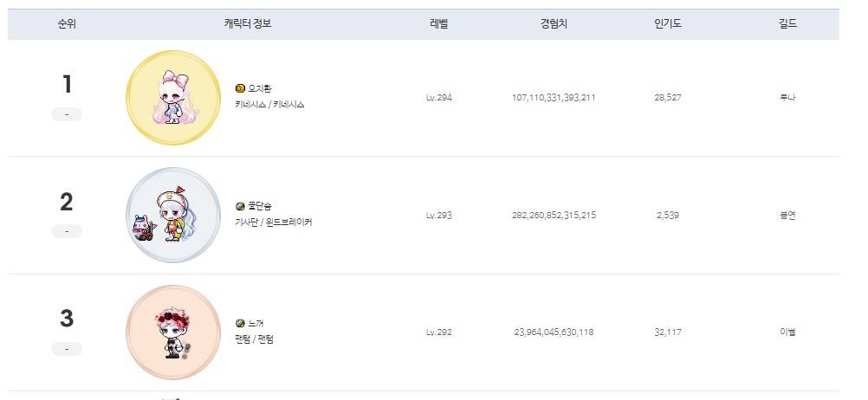Open rank 3 Phantom character avatar
Viewport: 868px width, 400px height.
click(x=172, y=332)
